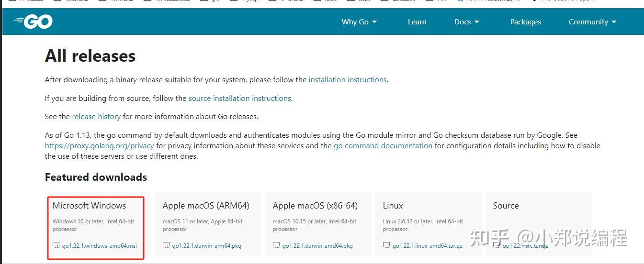Download go1.22.1.darwin-arm64.pkg via its filename link
Image resolution: width=644 pixels, height=264 pixels.
click(x=206, y=246)
